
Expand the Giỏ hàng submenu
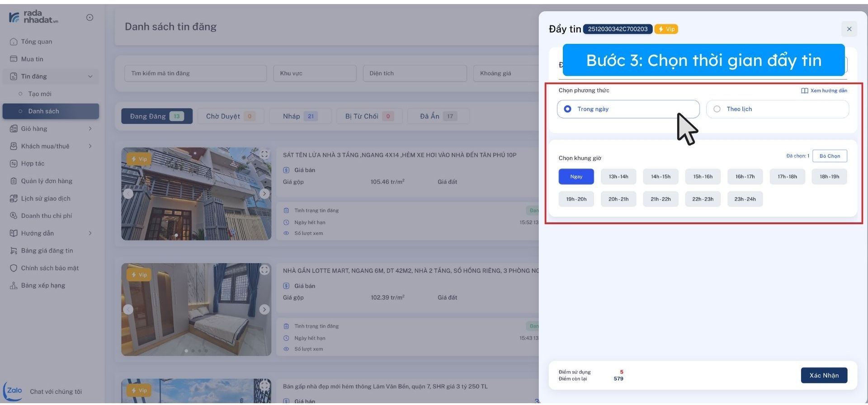coord(90,129)
